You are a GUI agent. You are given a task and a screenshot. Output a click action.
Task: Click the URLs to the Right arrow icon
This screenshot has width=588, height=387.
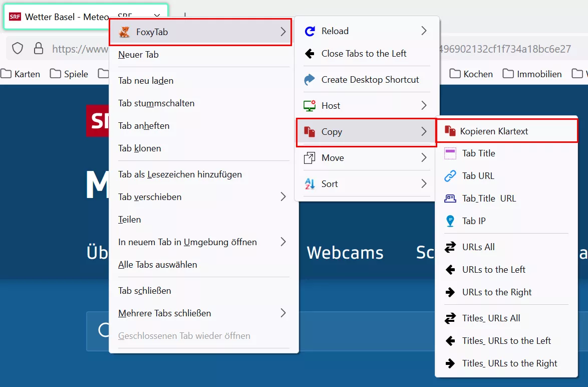tap(450, 292)
